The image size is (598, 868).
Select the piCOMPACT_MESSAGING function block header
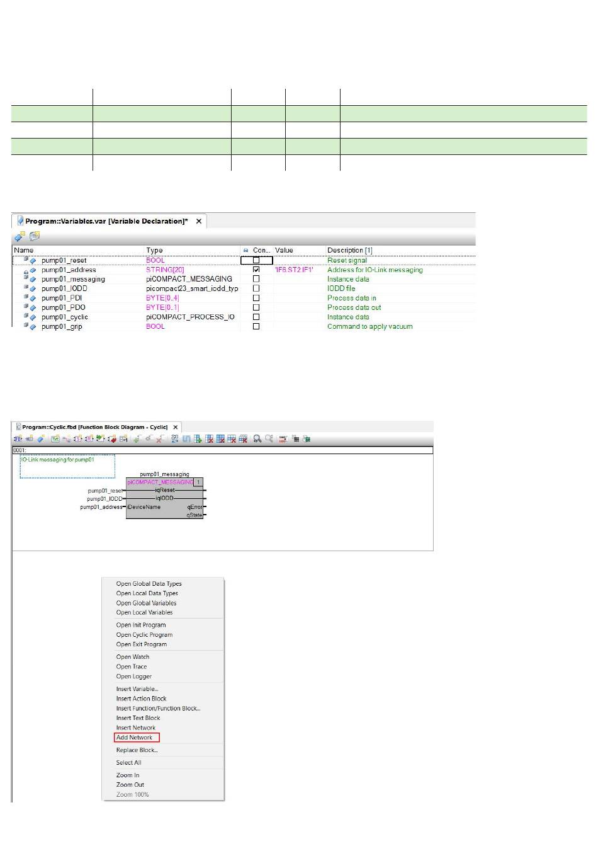pyautogui.click(x=160, y=482)
